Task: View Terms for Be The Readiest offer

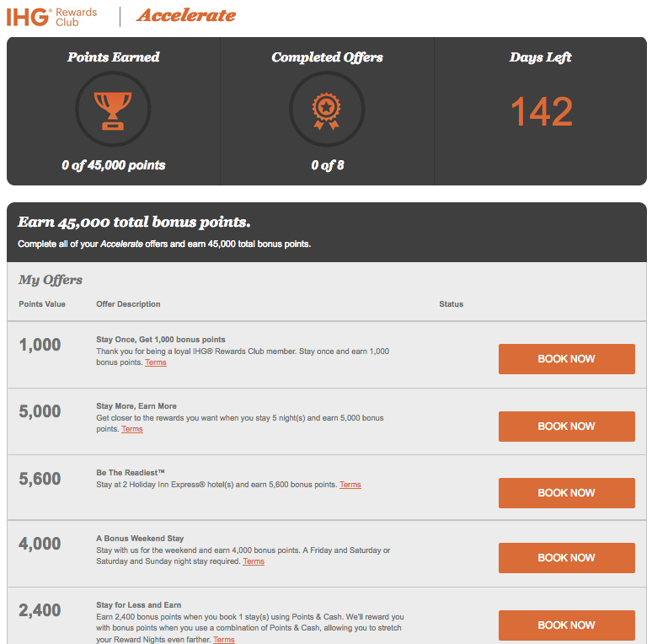Action: [350, 485]
